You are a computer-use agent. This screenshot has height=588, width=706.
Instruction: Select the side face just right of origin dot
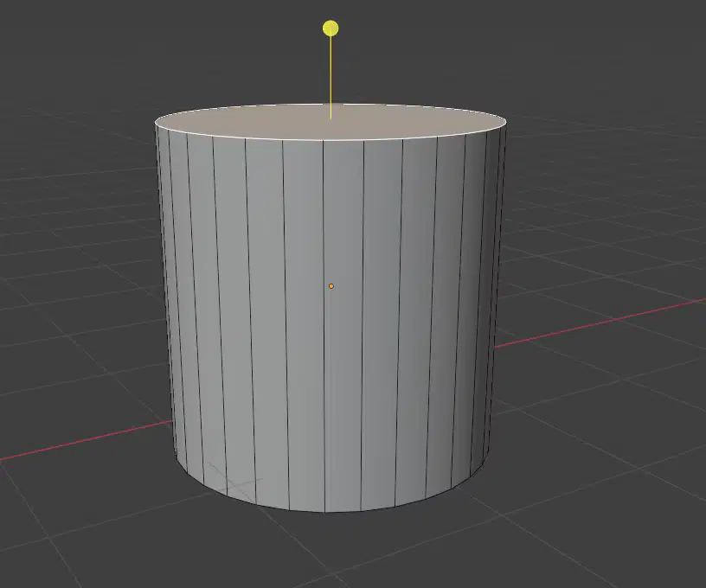[343, 324]
